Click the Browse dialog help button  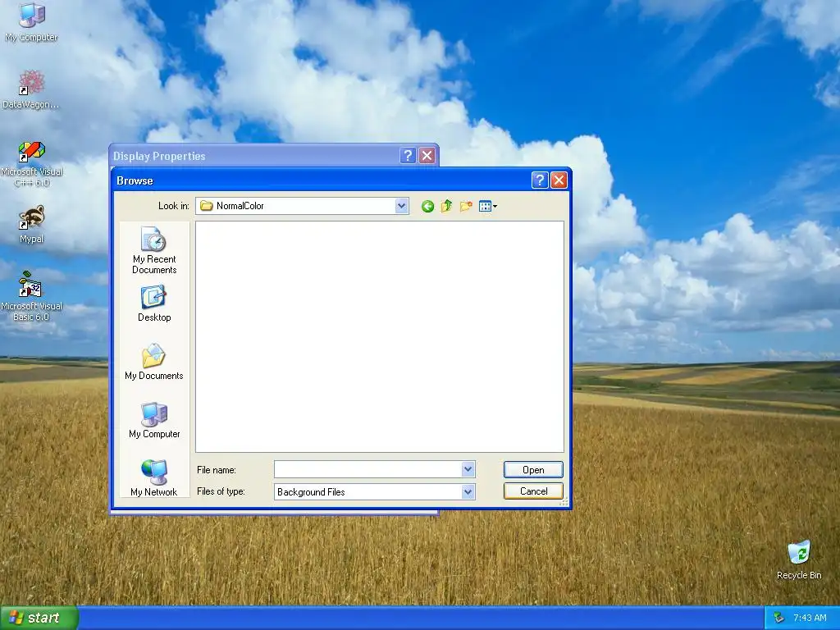pos(540,180)
